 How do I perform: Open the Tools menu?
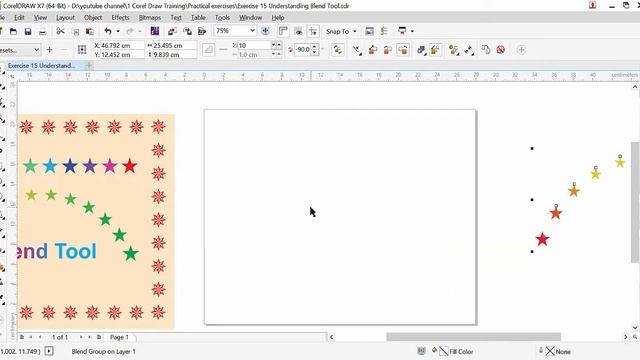click(222, 18)
